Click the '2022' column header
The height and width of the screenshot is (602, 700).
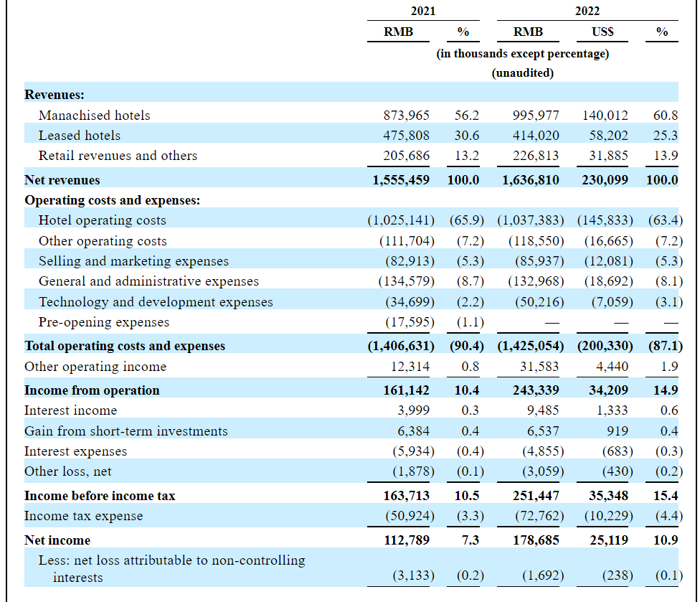587,11
